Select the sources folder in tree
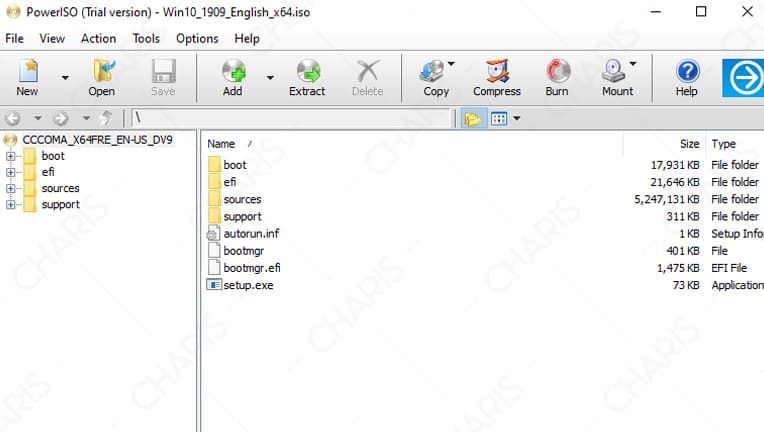 click(x=60, y=188)
